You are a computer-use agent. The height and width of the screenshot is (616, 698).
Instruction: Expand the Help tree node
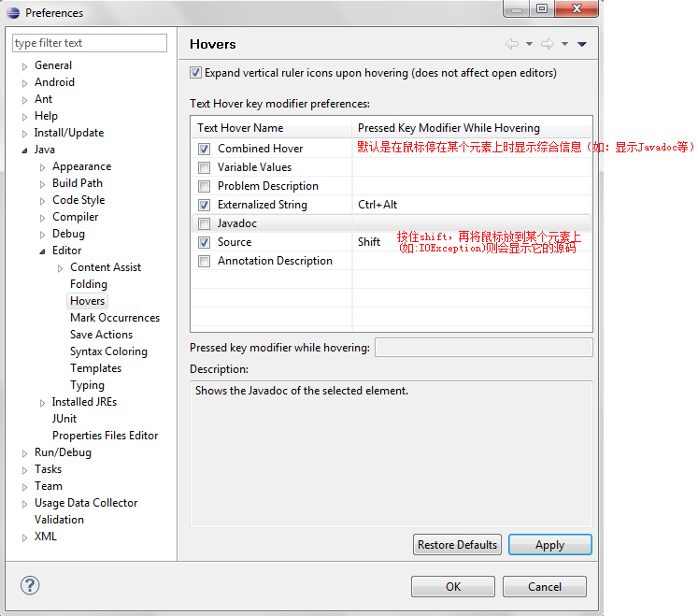tap(24, 117)
